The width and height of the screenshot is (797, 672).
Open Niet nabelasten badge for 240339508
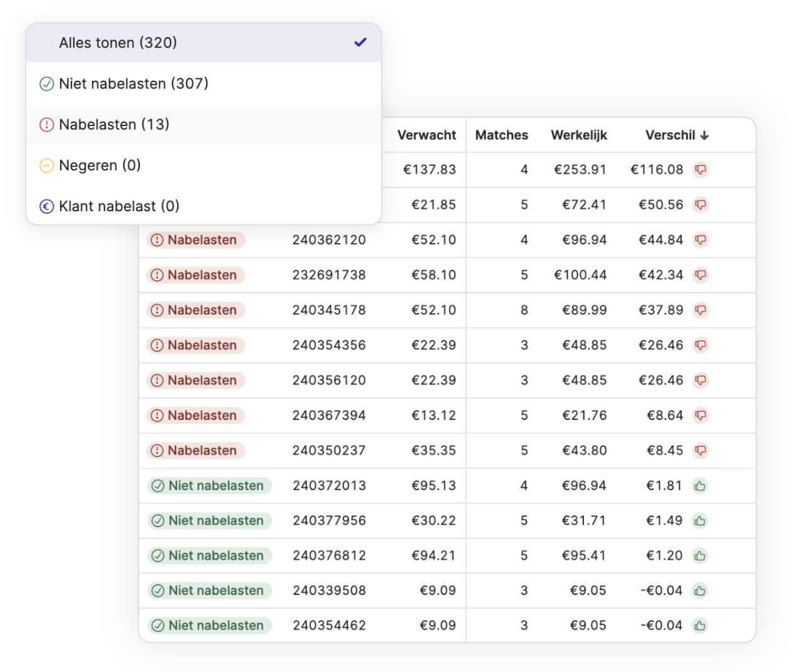pos(209,591)
